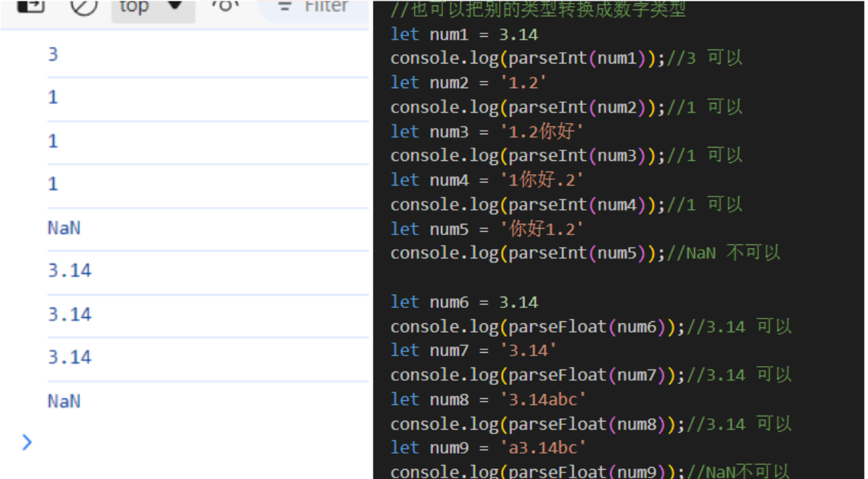Click the 'let num5' declaration line

tap(486, 229)
